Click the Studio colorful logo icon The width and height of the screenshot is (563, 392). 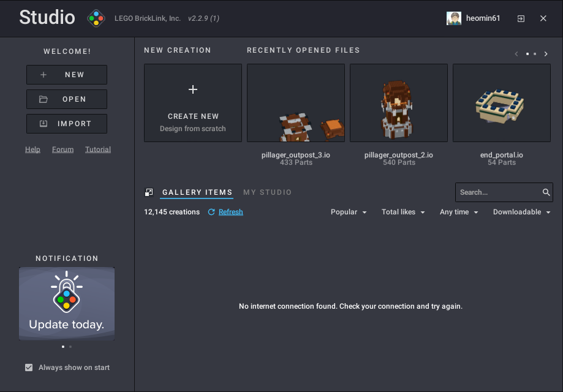96,18
